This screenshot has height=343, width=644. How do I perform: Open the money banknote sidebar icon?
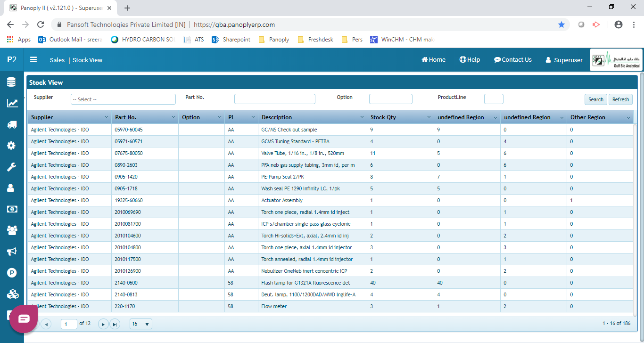12,209
